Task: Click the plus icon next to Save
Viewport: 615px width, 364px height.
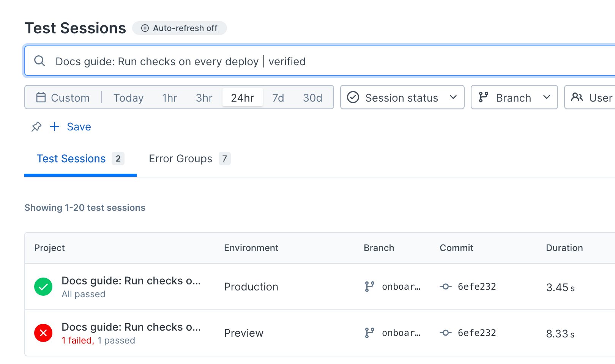Action: pyautogui.click(x=54, y=127)
